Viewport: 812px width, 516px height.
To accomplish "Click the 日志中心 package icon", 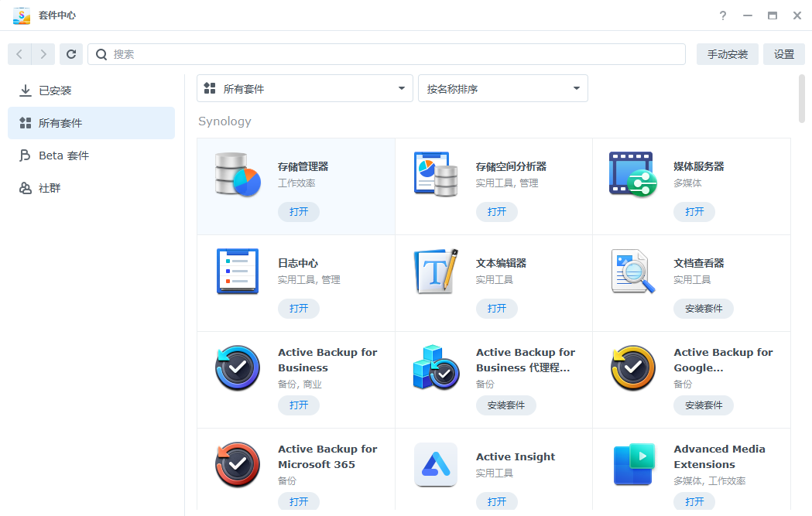I will [238, 272].
